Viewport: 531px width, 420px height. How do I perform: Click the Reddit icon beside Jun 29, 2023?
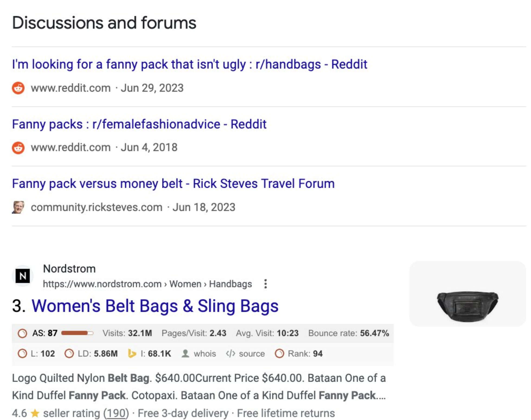18,88
